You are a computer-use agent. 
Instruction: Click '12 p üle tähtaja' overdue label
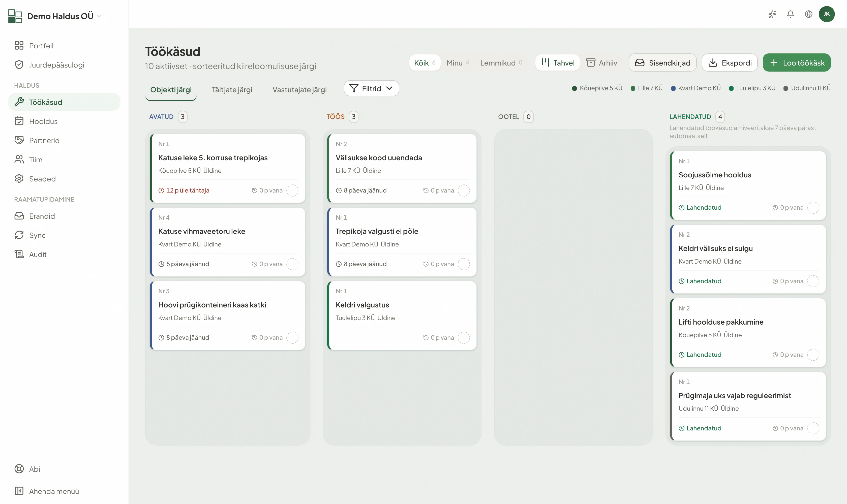(x=184, y=190)
